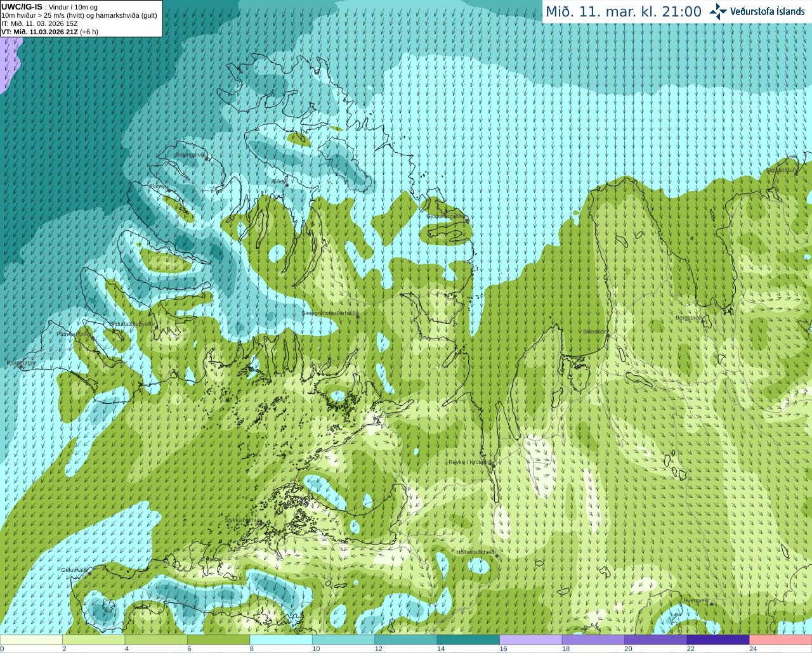Click the Siglufjörður station marker

pos(796,174)
